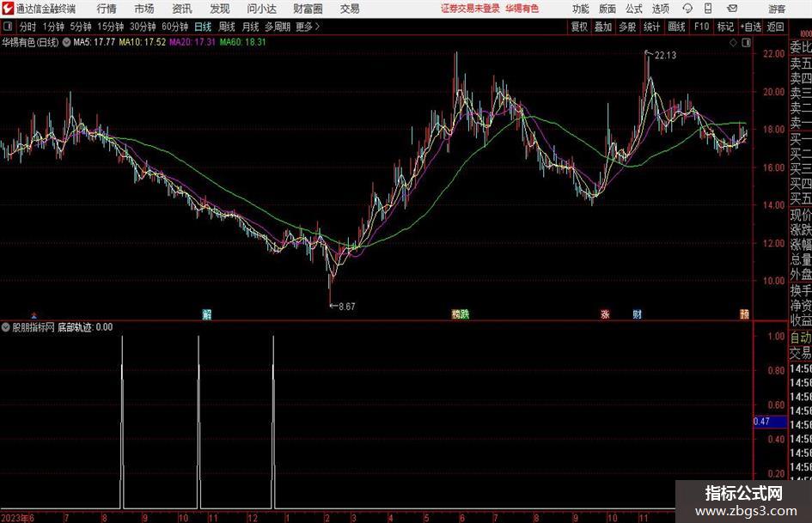Image resolution: width=812 pixels, height=523 pixels.
Task: Switch to the 30分钟 period tab
Action: click(x=143, y=27)
